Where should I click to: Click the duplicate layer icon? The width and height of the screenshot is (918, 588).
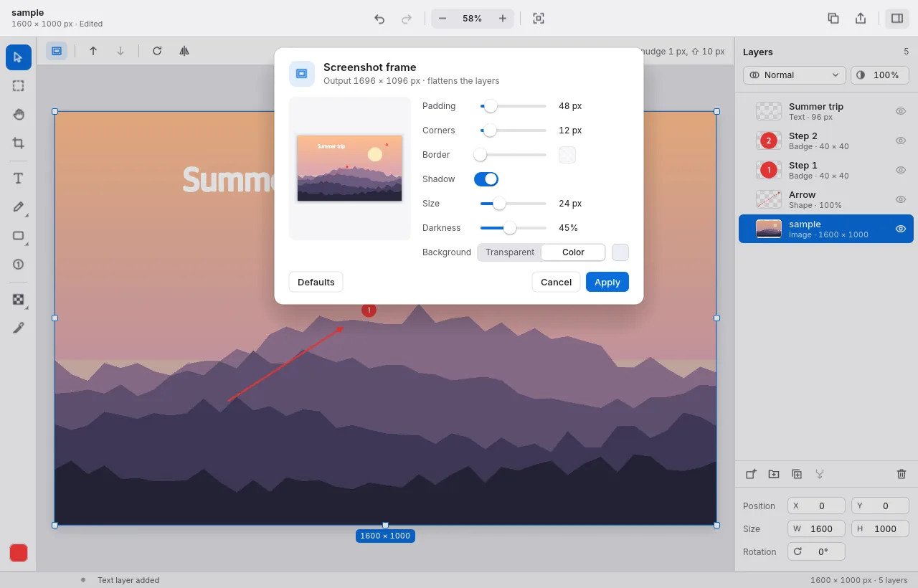pyautogui.click(x=797, y=474)
